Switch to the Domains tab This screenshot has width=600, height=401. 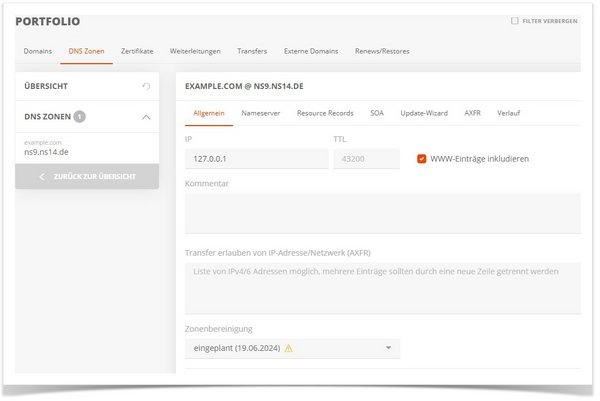point(38,51)
